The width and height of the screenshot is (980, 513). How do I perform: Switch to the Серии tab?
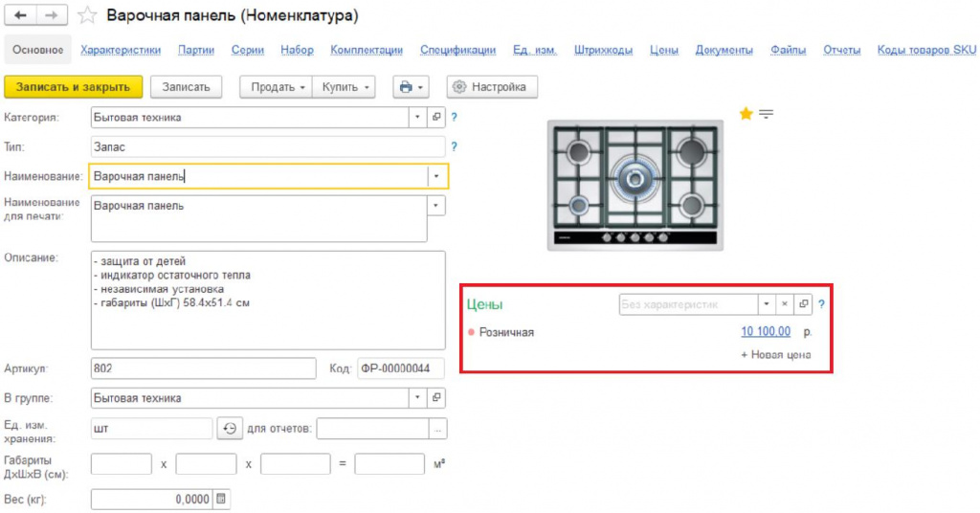tap(248, 50)
